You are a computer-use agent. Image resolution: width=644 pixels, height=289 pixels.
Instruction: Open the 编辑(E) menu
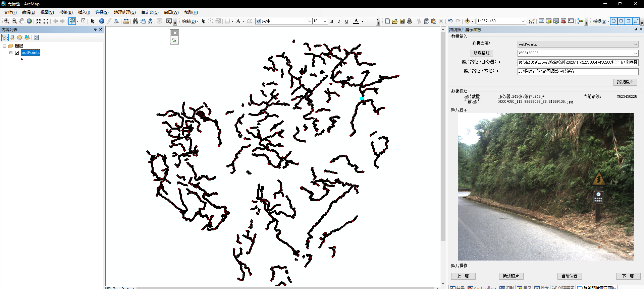(x=29, y=12)
